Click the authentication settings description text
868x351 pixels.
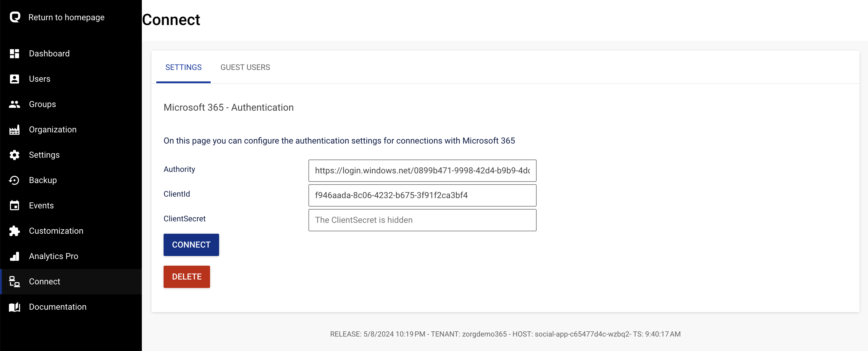(339, 141)
